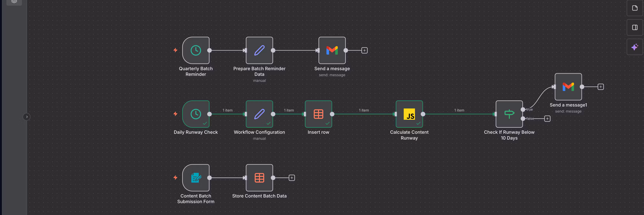Viewport: 644px width, 215px height.
Task: Click the sticky note icon at top right
Action: click(634, 8)
